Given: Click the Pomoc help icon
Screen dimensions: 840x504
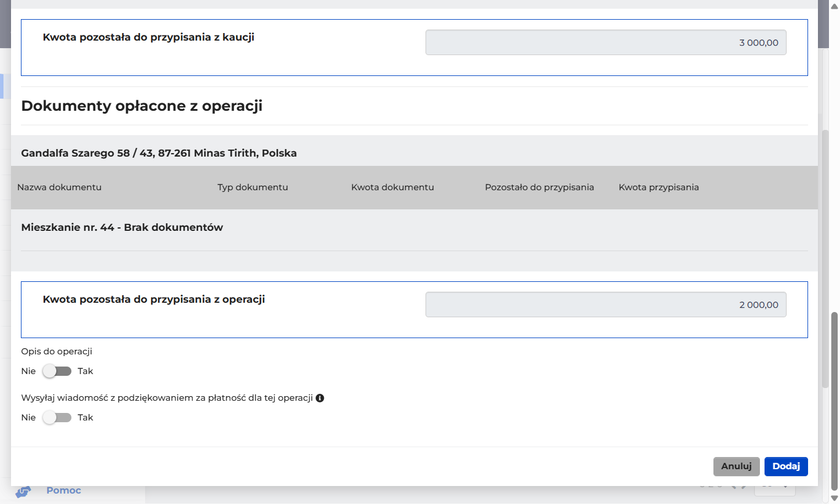Looking at the screenshot, I should pyautogui.click(x=23, y=492).
